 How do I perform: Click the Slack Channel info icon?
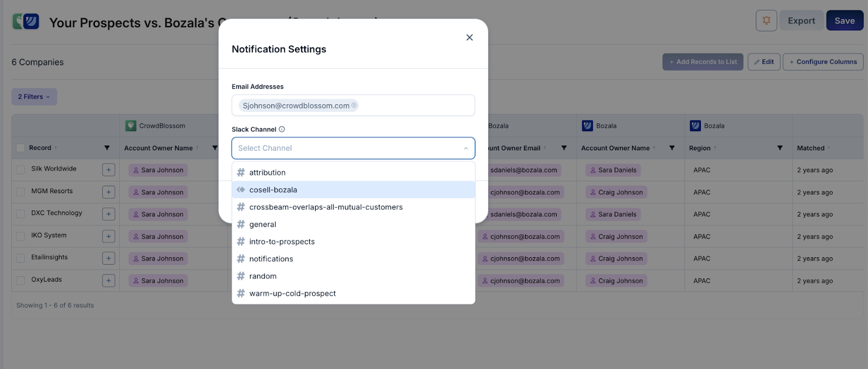pyautogui.click(x=282, y=129)
